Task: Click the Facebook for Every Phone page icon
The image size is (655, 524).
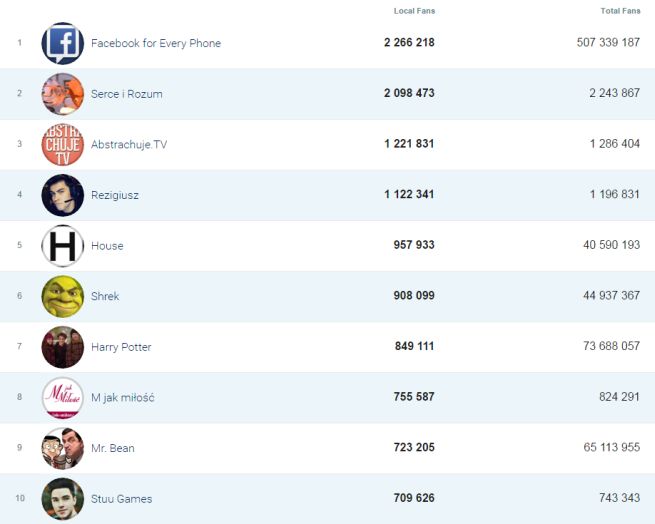Action: pyautogui.click(x=62, y=43)
